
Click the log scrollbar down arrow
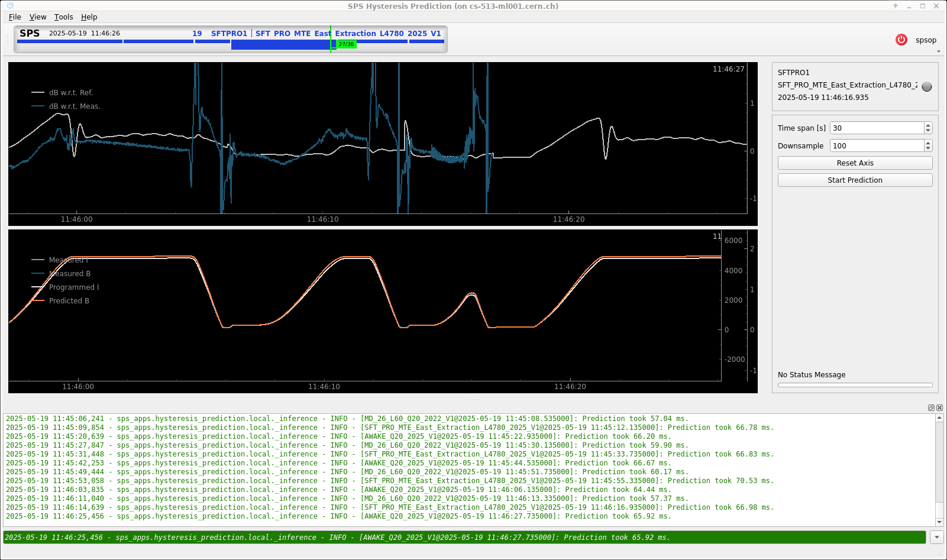click(x=939, y=522)
